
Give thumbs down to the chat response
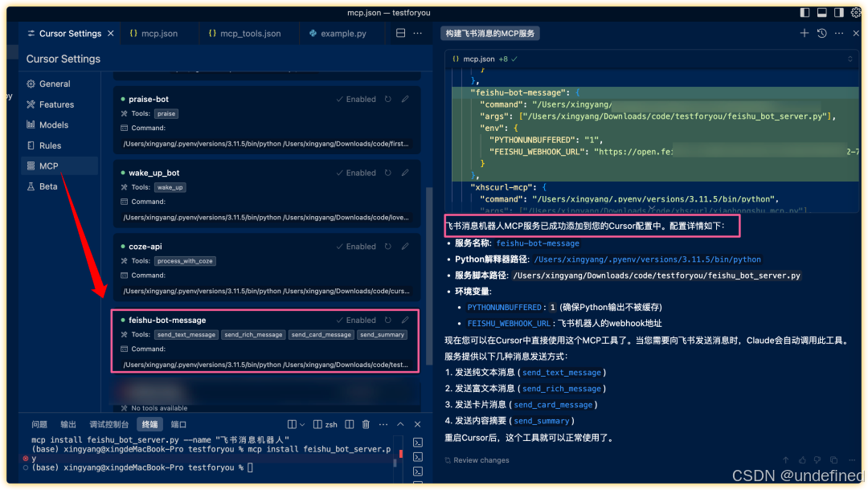click(x=817, y=461)
